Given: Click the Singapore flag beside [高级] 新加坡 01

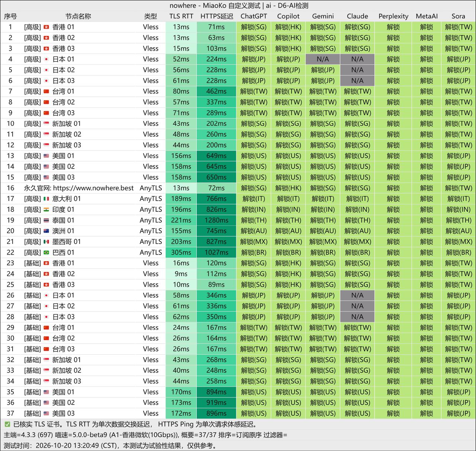Looking at the screenshot, I should point(46,124).
